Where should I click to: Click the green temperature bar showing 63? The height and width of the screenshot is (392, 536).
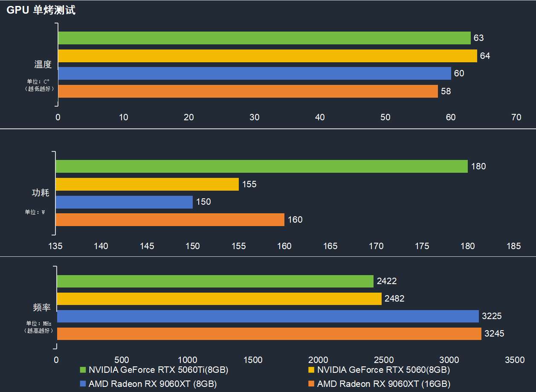coord(264,38)
